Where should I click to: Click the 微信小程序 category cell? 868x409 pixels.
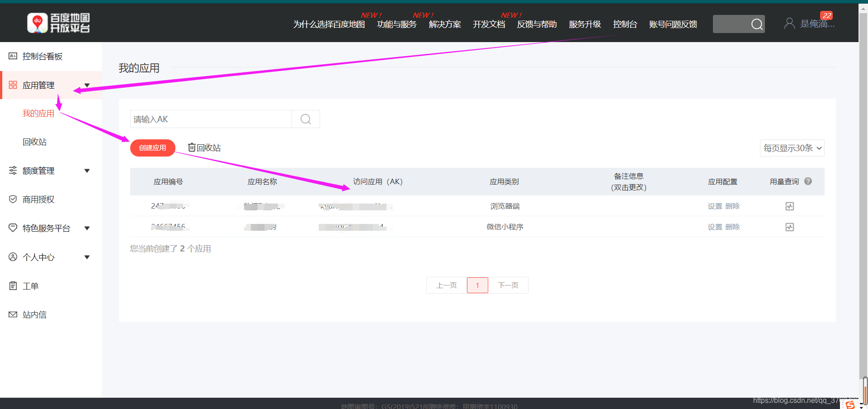(505, 227)
